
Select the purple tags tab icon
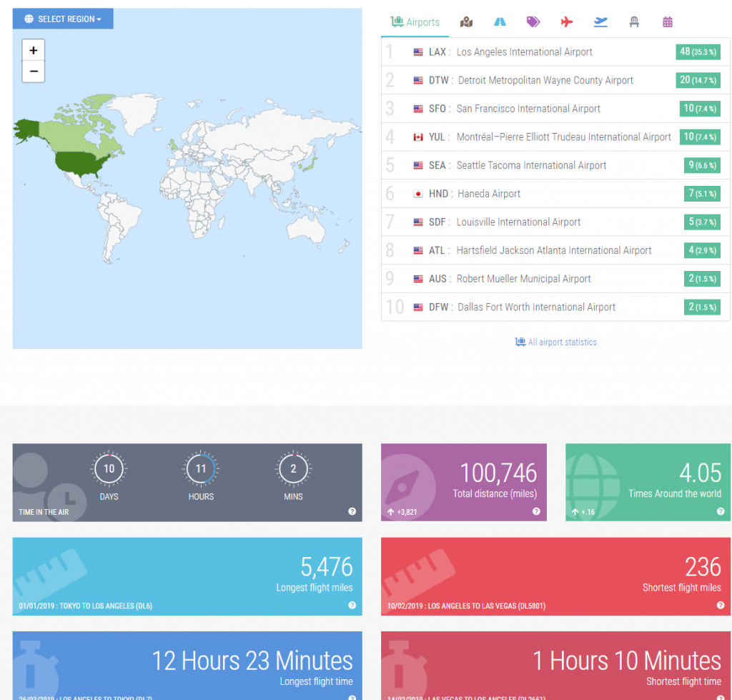(x=533, y=22)
